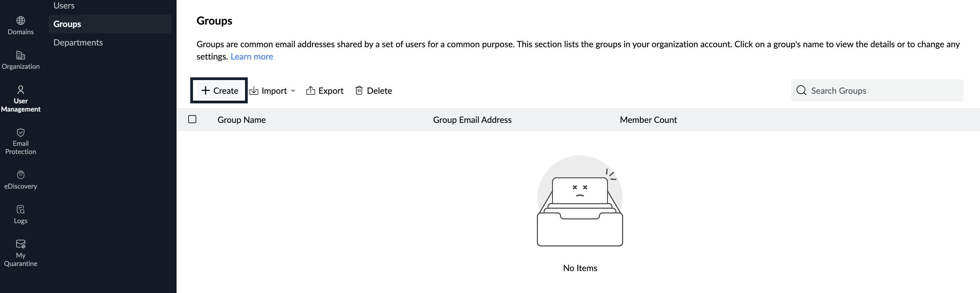Click the Member Count column header

648,120
